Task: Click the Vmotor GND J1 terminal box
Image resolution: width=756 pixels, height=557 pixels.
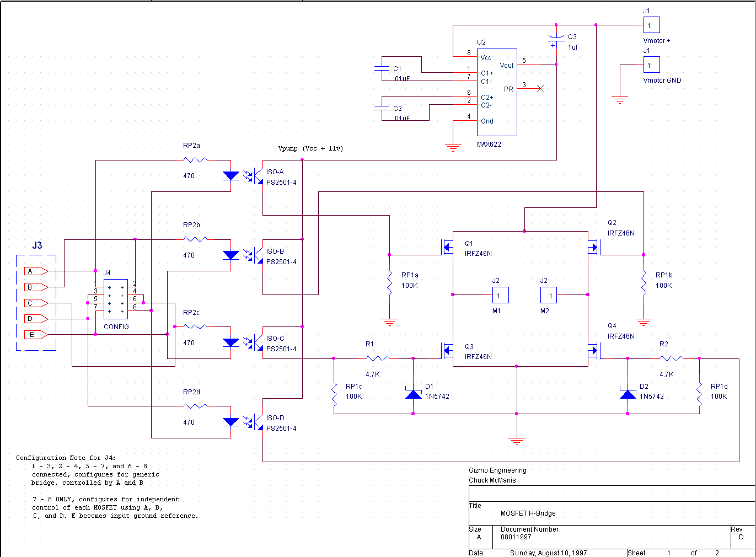Action: [x=651, y=65]
